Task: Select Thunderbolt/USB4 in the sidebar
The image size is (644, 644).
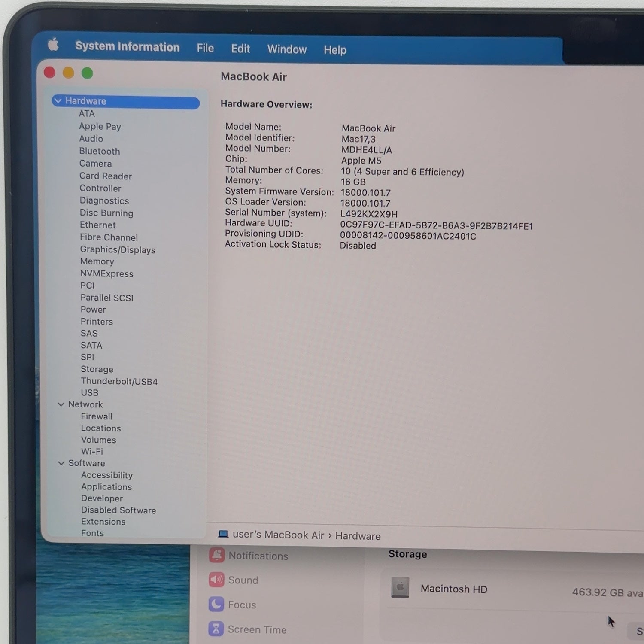Action: coord(119,381)
